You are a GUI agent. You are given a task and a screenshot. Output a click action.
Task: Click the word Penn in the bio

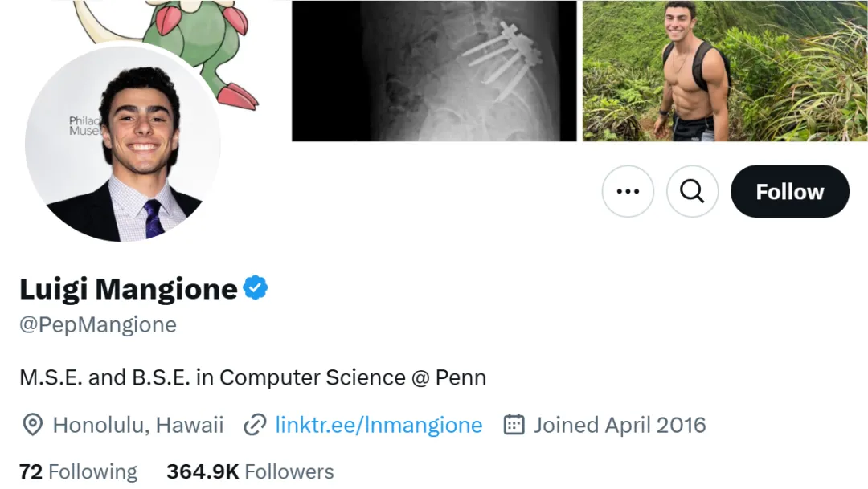pyautogui.click(x=461, y=377)
